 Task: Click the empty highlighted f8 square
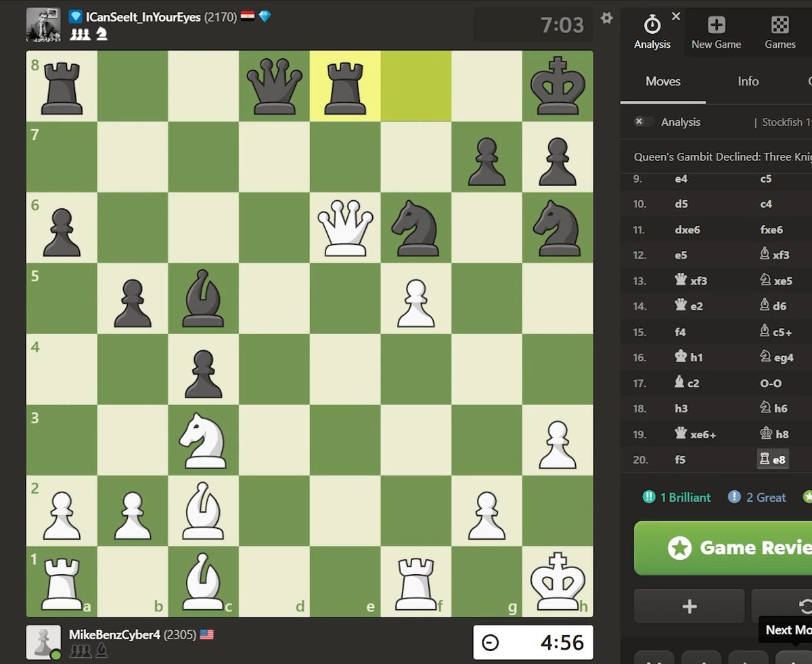coord(416,86)
